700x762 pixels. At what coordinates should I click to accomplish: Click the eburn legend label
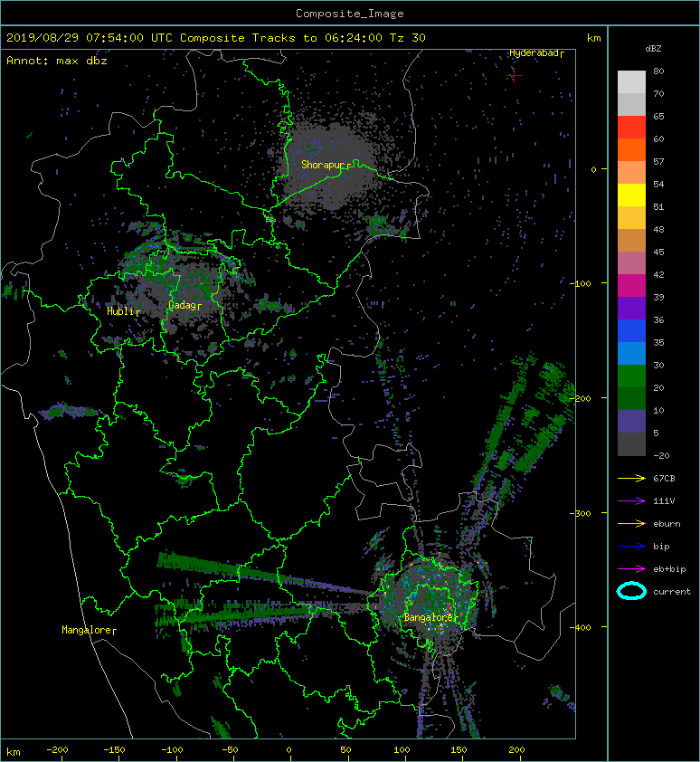coord(667,524)
